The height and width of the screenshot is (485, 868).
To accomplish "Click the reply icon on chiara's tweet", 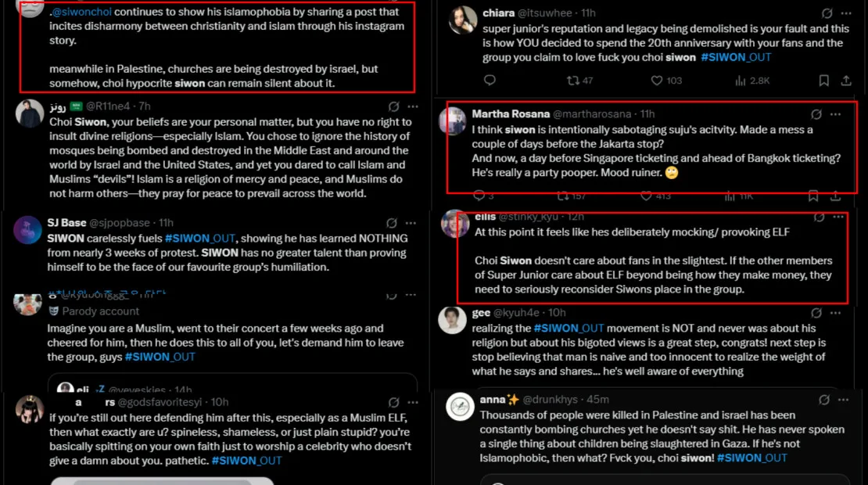I will (490, 81).
